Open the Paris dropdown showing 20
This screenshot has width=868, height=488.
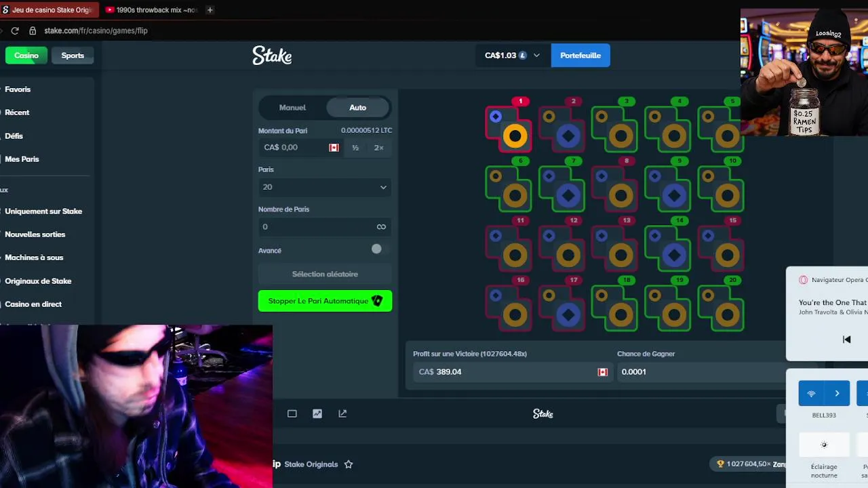[x=325, y=187]
